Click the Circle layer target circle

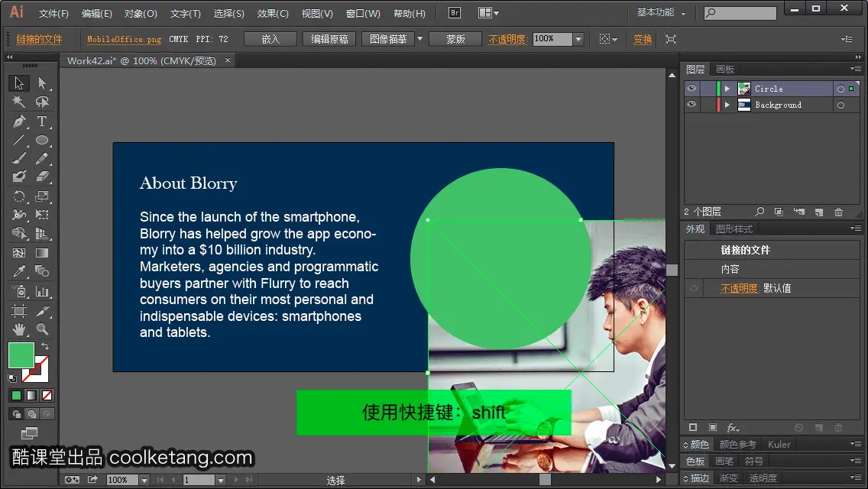(x=840, y=89)
